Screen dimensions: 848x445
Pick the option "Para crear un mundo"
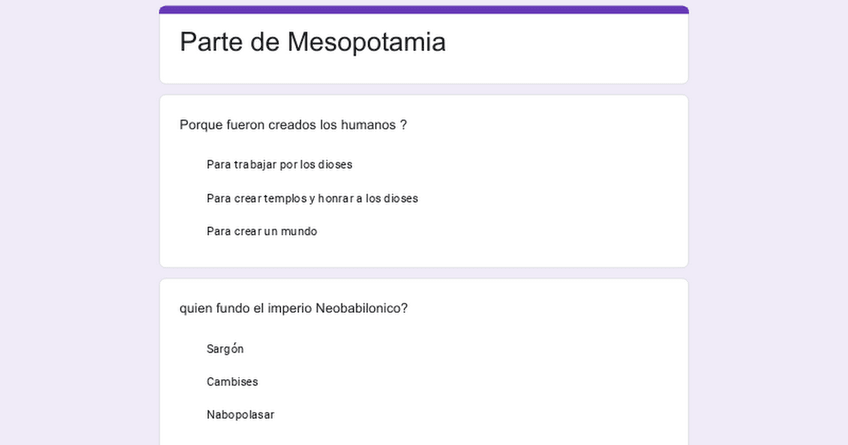pos(261,231)
